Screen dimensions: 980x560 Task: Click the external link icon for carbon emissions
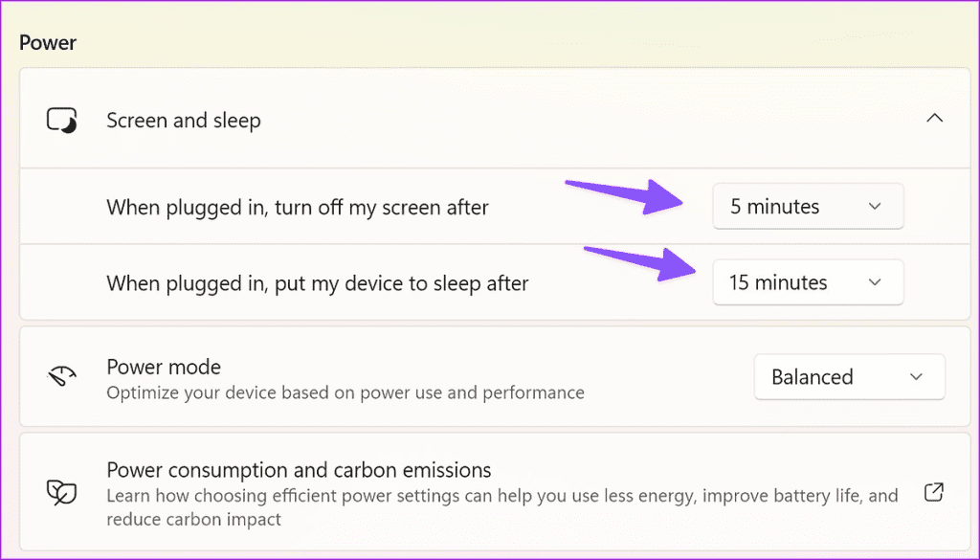click(x=933, y=491)
